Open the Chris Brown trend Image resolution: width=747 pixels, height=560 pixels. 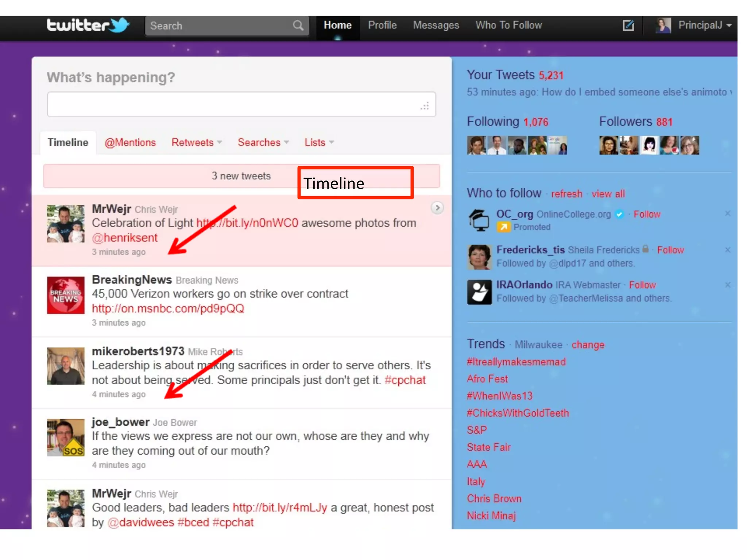[494, 499]
